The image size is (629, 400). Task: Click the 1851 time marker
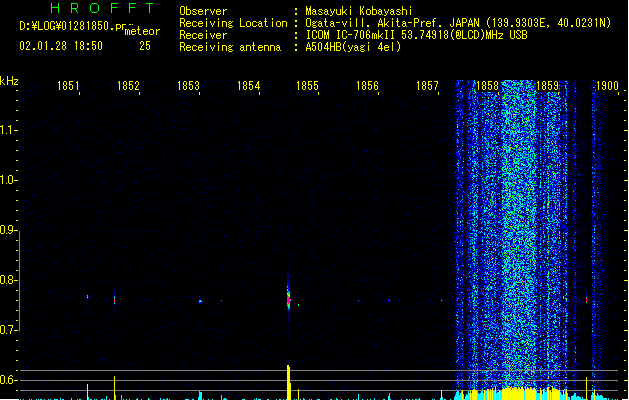click(x=68, y=86)
